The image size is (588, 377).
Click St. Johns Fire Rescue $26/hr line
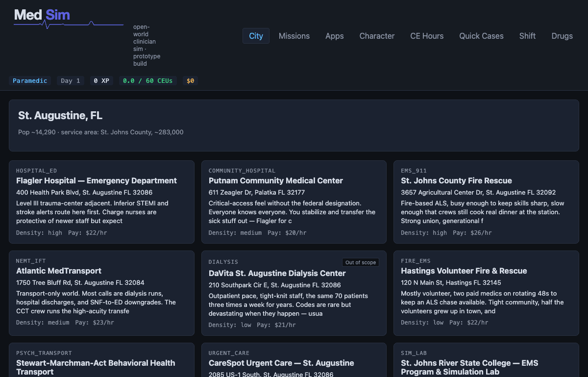click(472, 233)
